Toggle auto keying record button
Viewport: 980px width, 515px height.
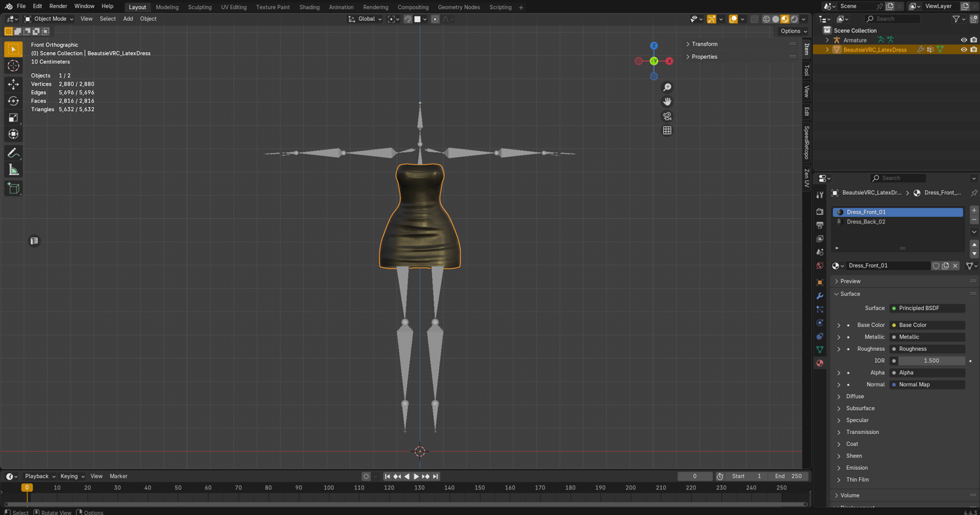point(366,476)
